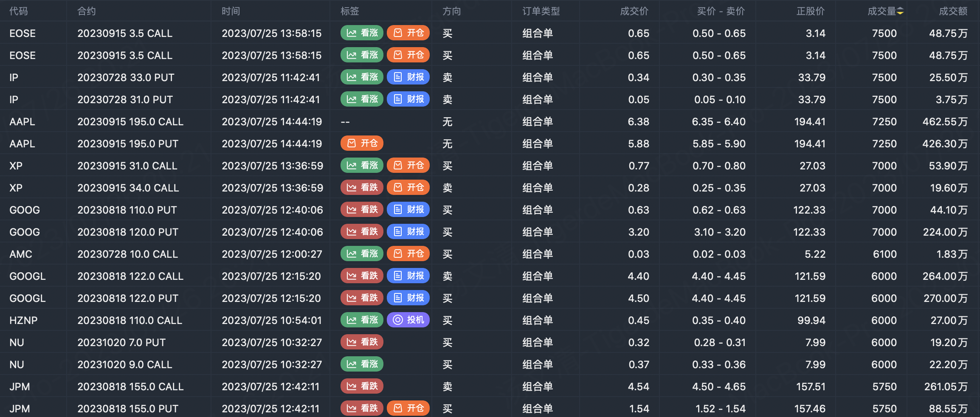The image size is (980, 417).
Task: Click the 看跌 tag on GOOGL 122.0 CALL row
Action: coord(362,276)
